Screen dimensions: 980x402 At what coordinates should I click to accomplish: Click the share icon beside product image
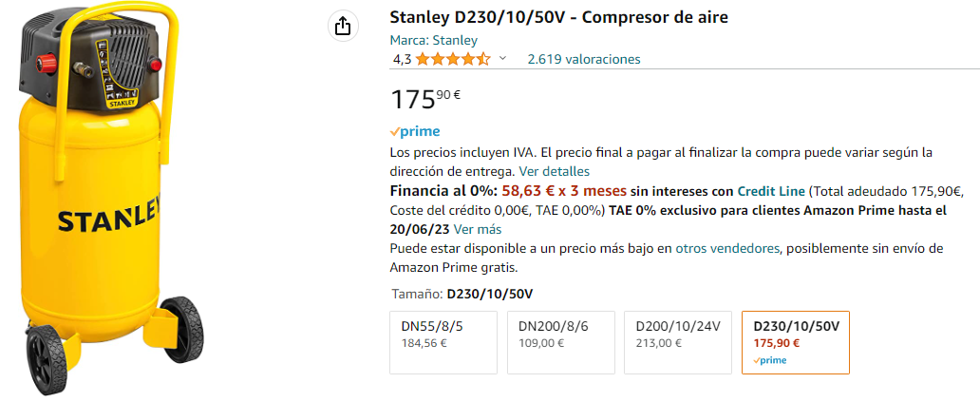[x=342, y=26]
